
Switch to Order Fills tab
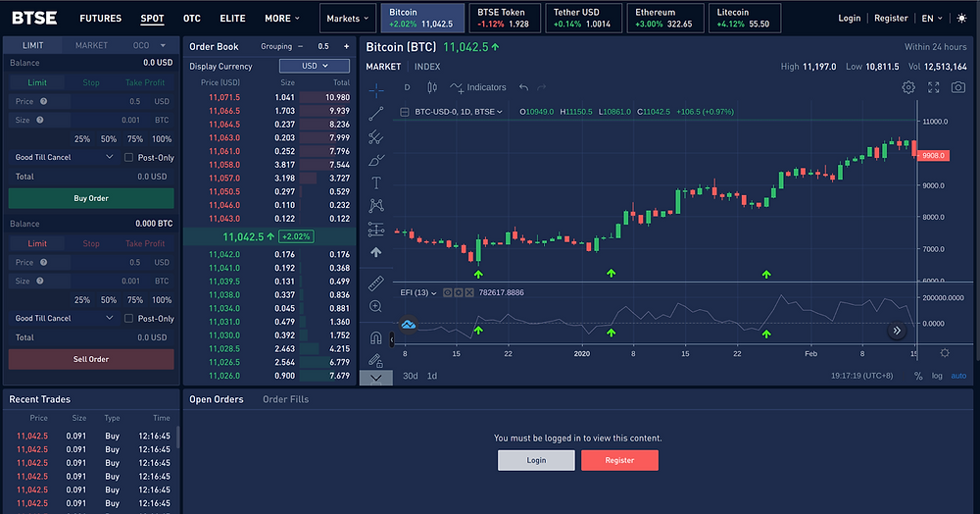pos(285,399)
